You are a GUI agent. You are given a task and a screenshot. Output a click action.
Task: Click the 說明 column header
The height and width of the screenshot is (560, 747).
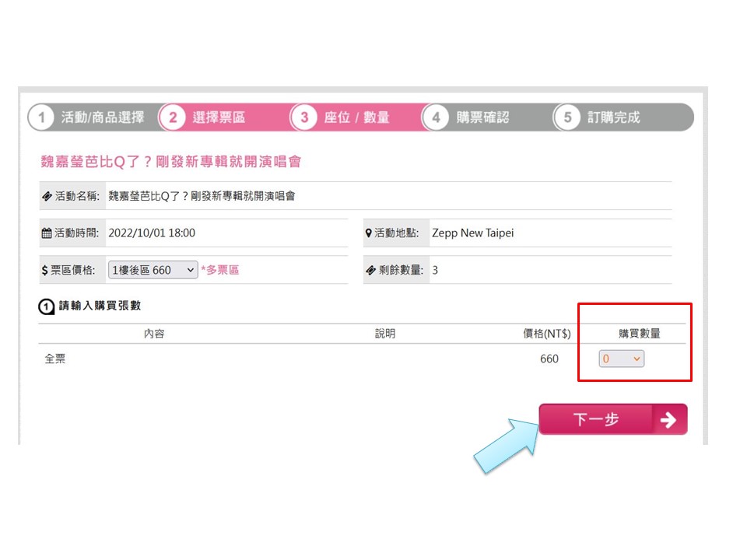(385, 334)
